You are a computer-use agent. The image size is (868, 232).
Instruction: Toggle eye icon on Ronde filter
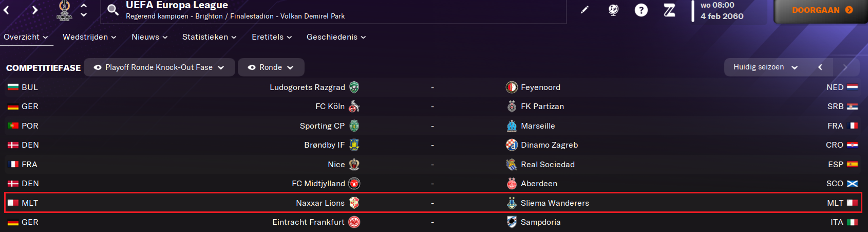click(x=252, y=67)
